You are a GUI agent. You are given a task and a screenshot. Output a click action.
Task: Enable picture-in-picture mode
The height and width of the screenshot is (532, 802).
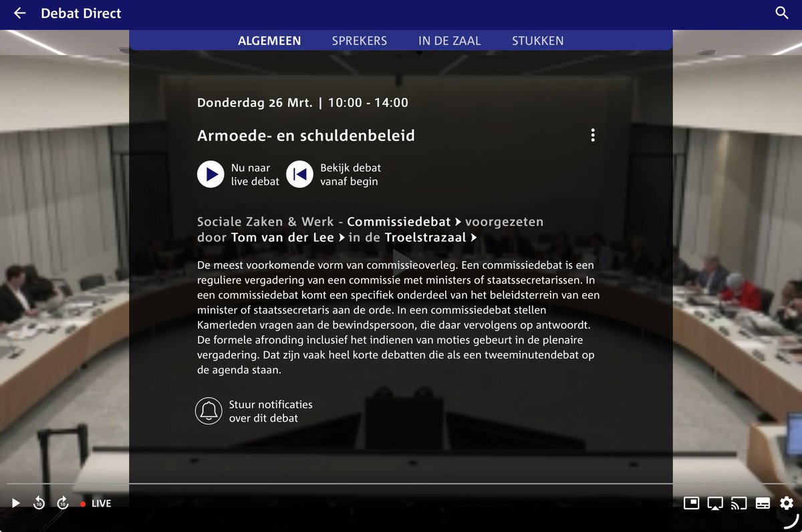691,503
